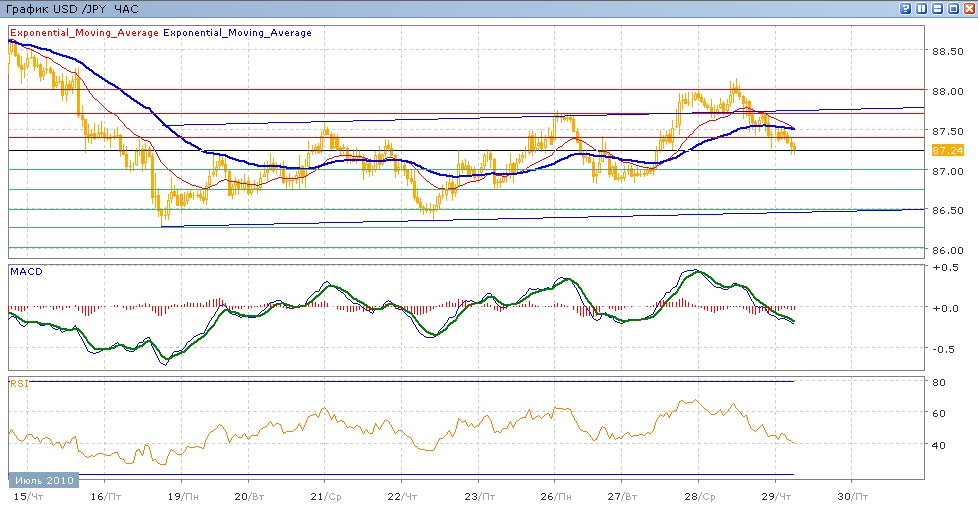Select the 21/Ср date on time axis

point(325,496)
